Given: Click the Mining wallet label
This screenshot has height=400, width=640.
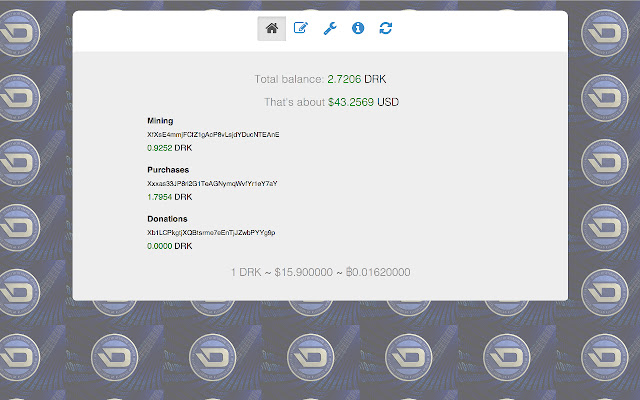Looking at the screenshot, I should (160, 121).
